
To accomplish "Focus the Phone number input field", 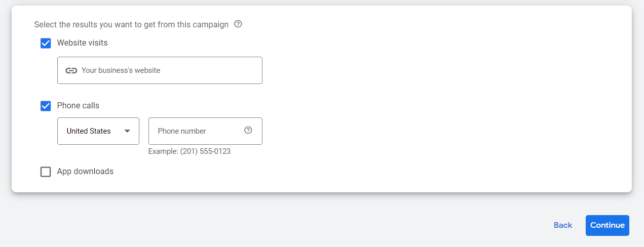I will point(205,131).
